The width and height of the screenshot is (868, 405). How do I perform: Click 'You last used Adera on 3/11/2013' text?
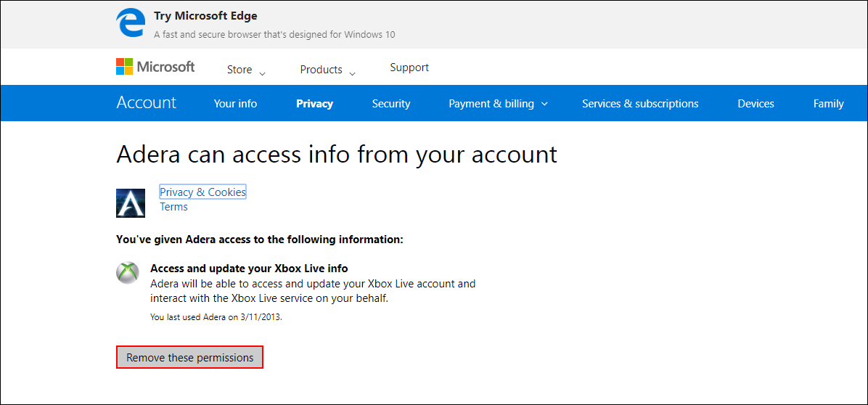tap(216, 318)
